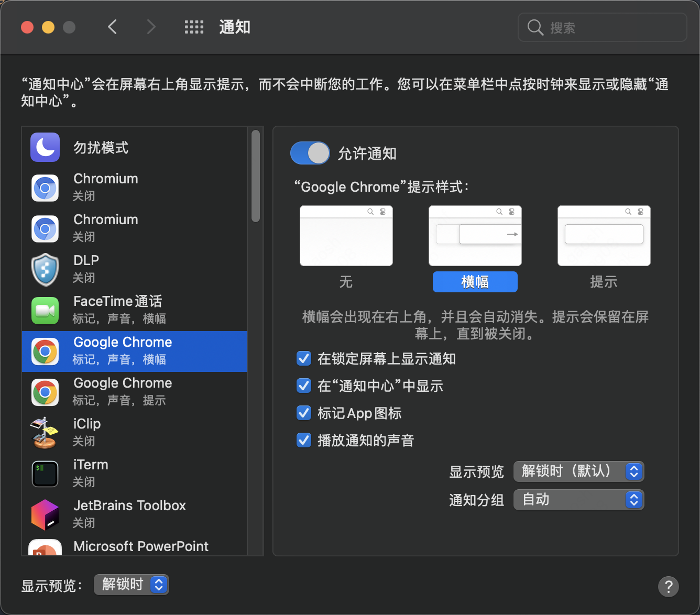Select Google Chrome 标记，声音，提示 row name

[123, 383]
